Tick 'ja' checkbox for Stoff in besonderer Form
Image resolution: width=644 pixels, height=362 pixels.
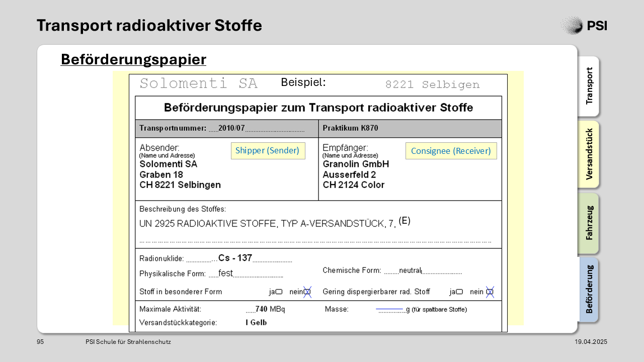(279, 292)
